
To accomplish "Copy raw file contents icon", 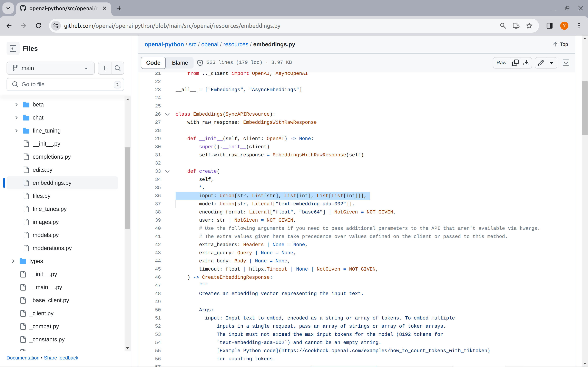I will click(x=515, y=63).
